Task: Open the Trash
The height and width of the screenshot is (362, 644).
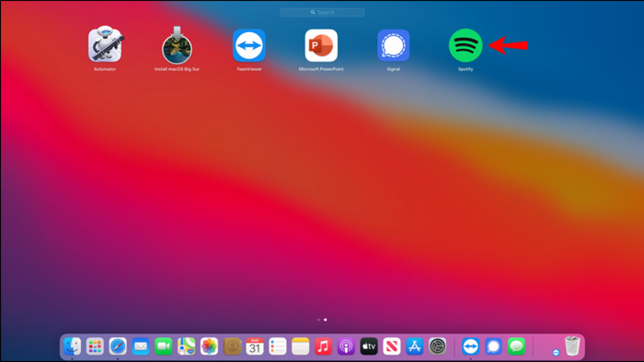Action: (571, 346)
